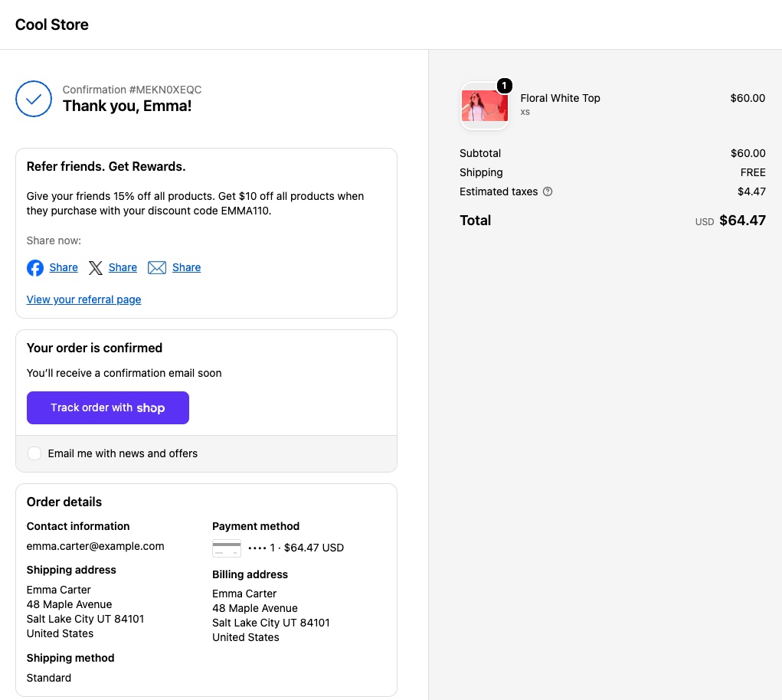Click the Order details heading
The height and width of the screenshot is (700, 782).
[x=64, y=502]
